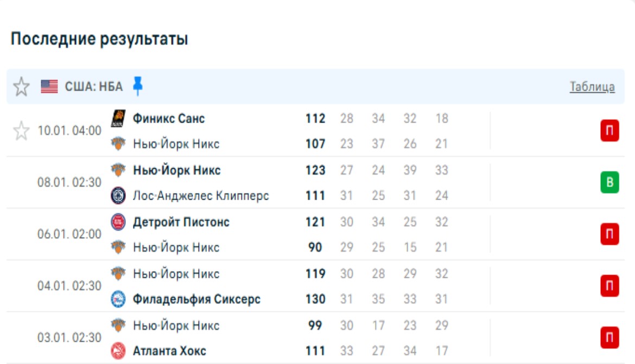The width and height of the screenshot is (635, 364).
Task: Toggle favorite star for Phoenix Suns match
Action: [x=21, y=131]
